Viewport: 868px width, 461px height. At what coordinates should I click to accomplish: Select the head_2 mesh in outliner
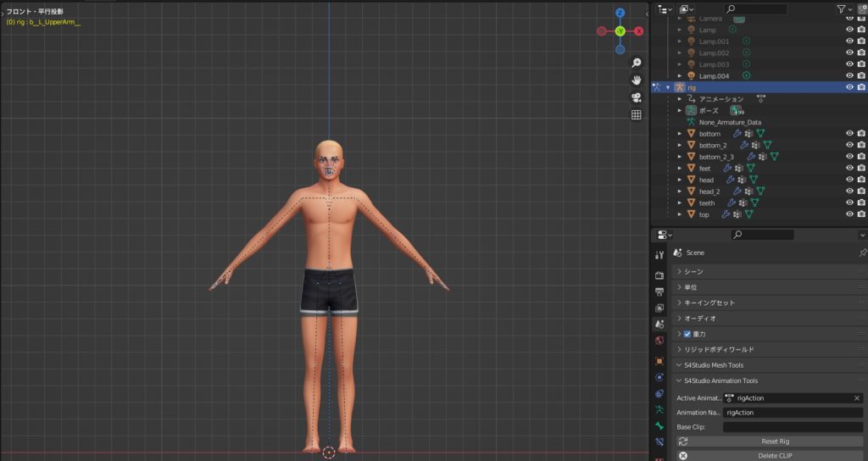(709, 192)
